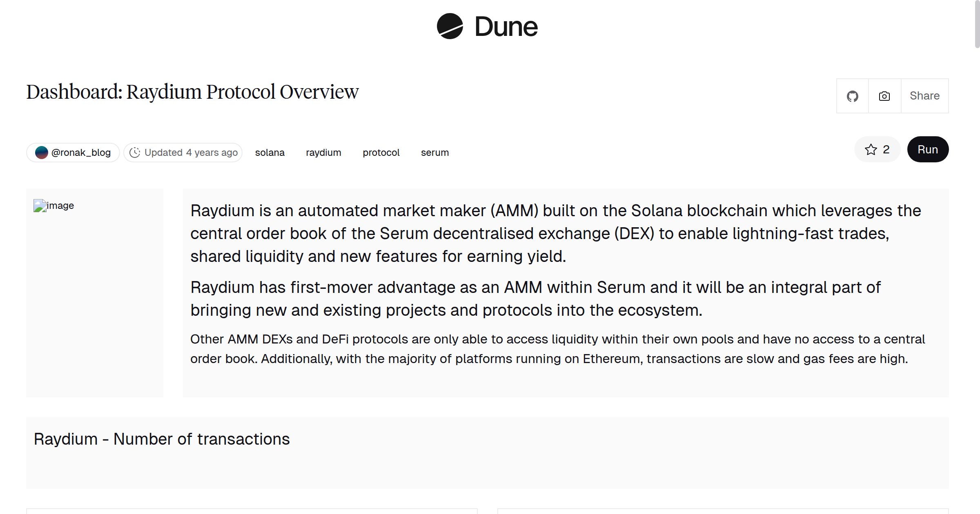Image resolution: width=980 pixels, height=514 pixels.
Task: Click @ronak_blog's profile avatar
Action: [42, 152]
